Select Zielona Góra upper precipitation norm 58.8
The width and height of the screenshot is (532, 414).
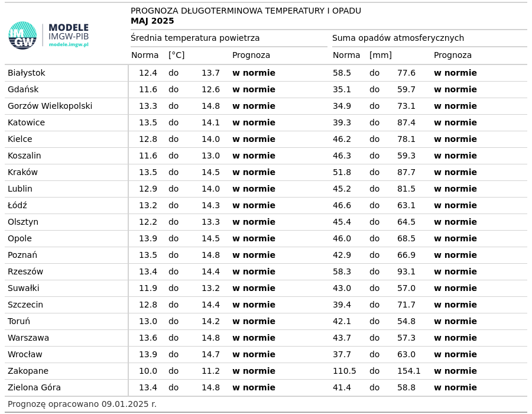coord(407,387)
